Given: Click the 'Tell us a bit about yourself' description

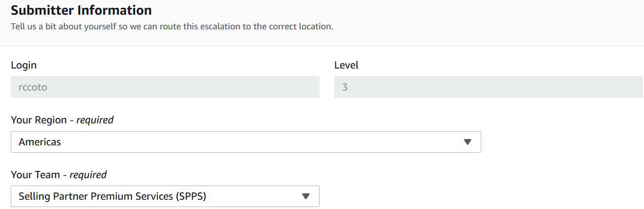Looking at the screenshot, I should point(172,26).
